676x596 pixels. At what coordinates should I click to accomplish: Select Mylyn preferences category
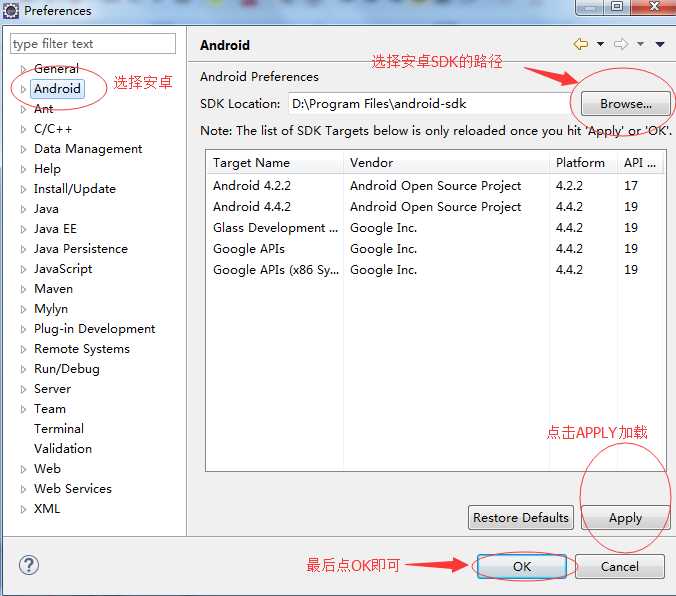51,309
